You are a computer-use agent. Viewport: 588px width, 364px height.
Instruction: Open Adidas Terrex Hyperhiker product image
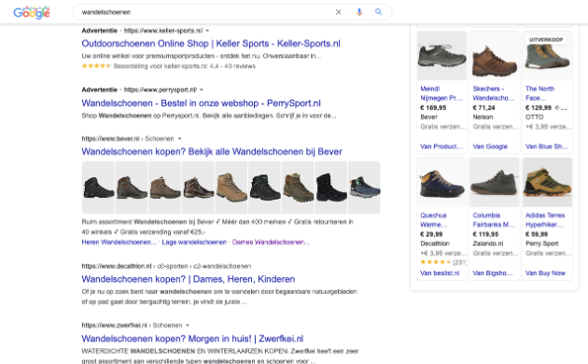(x=547, y=182)
